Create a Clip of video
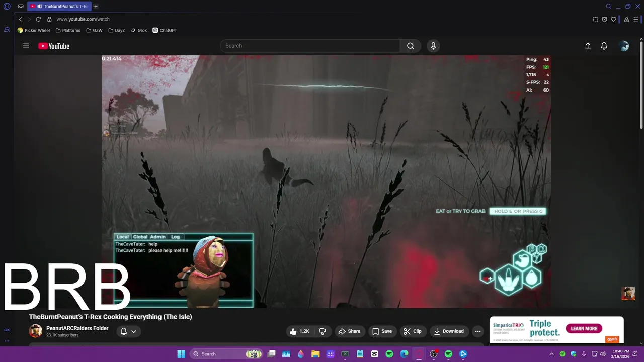The width and height of the screenshot is (644, 362). point(412,331)
